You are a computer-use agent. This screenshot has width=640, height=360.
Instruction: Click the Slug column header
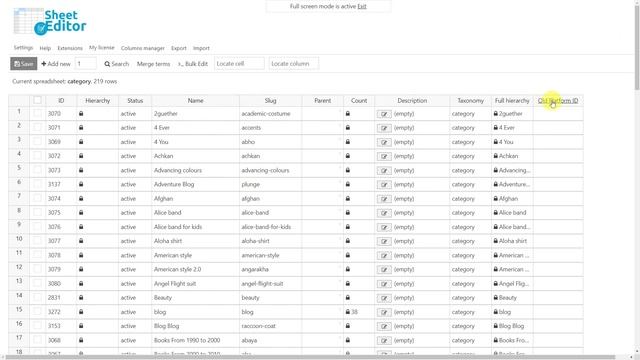click(x=271, y=100)
